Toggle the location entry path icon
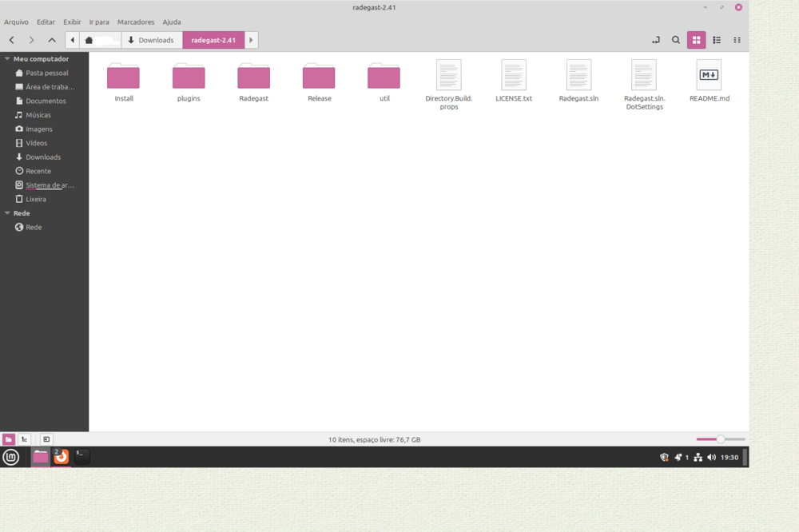The height and width of the screenshot is (532, 799). coord(655,40)
